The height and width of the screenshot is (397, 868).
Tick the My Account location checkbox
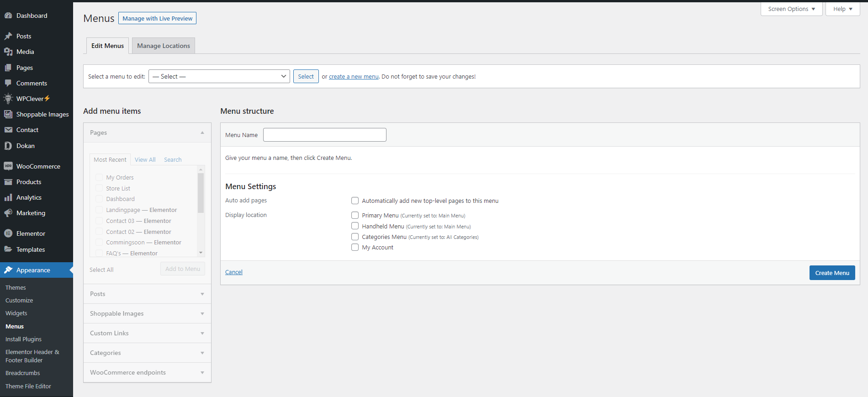[355, 247]
